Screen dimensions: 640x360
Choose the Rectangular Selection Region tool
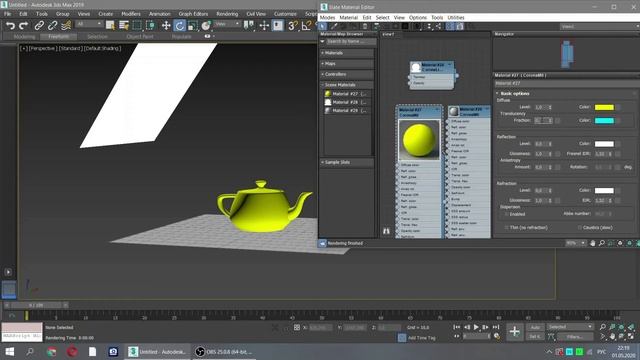(x=137, y=26)
